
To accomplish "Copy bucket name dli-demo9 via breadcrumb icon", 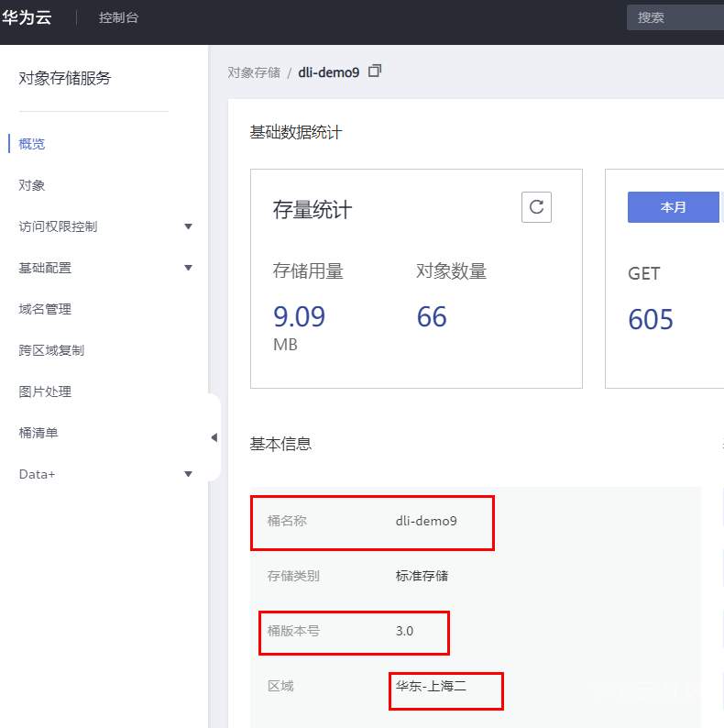I will 375,71.
